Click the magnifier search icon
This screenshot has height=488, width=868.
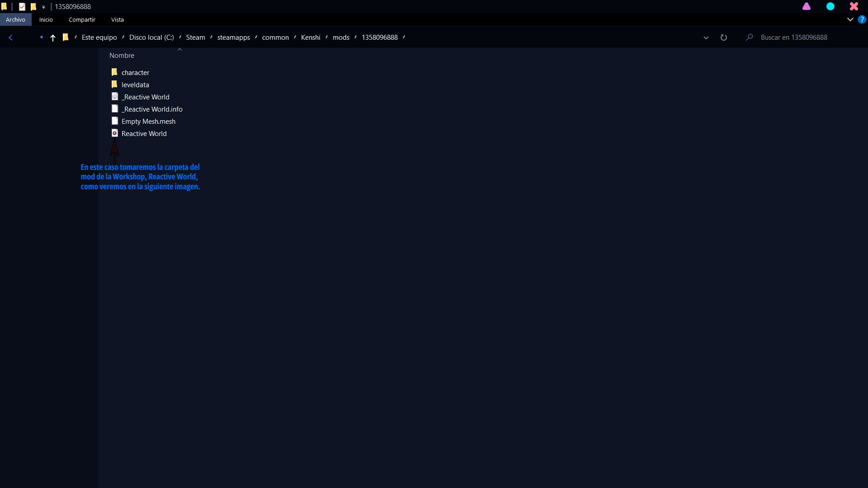tap(749, 38)
